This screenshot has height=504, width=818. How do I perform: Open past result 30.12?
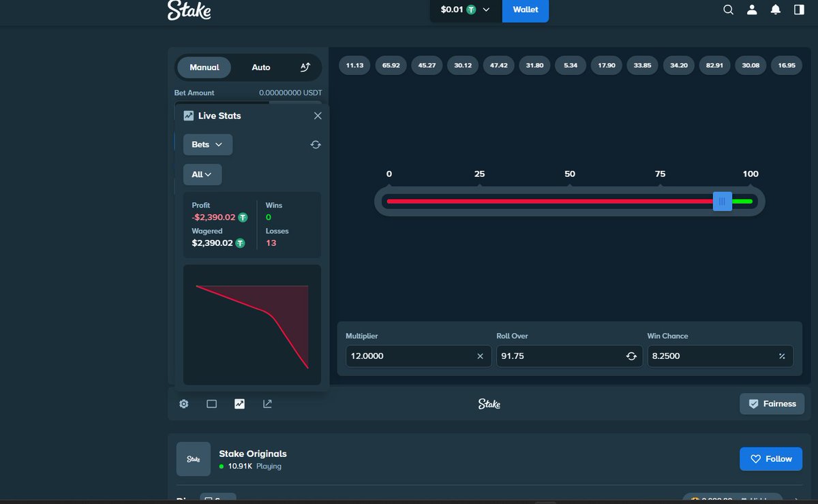coord(463,65)
